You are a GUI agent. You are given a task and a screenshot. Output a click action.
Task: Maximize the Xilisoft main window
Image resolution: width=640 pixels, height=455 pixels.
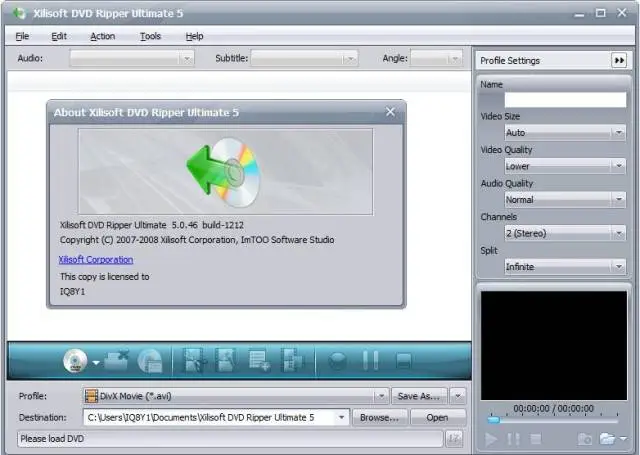(x=600, y=13)
